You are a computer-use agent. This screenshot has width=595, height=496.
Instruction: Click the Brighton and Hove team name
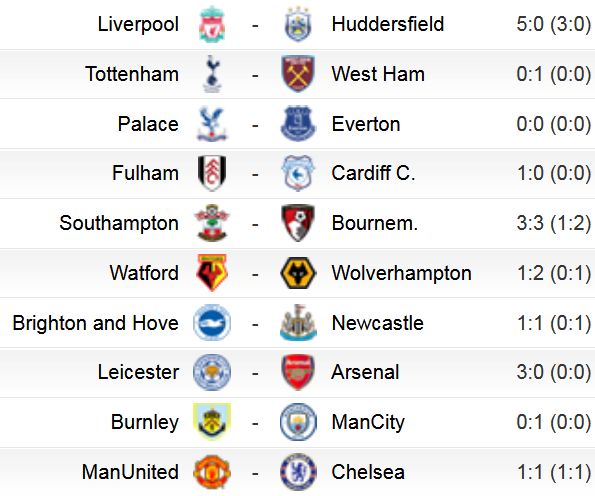96,323
